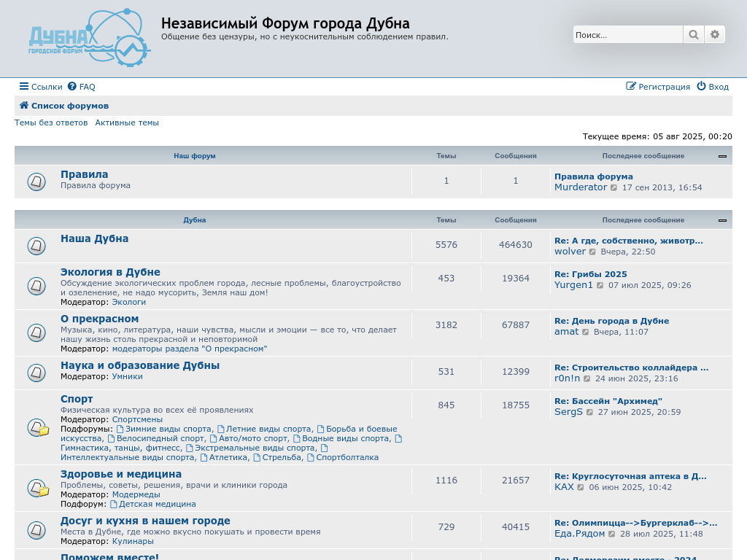Viewport: 747px width, 560px height.
Task: View latest post icon next to SergS
Action: pyautogui.click(x=589, y=412)
